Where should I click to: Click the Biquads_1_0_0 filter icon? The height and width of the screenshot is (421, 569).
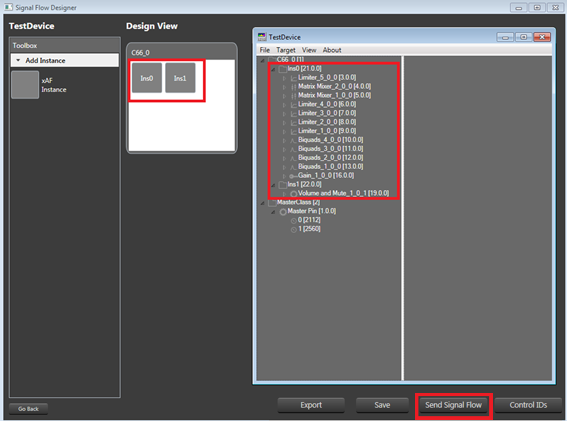(x=294, y=167)
